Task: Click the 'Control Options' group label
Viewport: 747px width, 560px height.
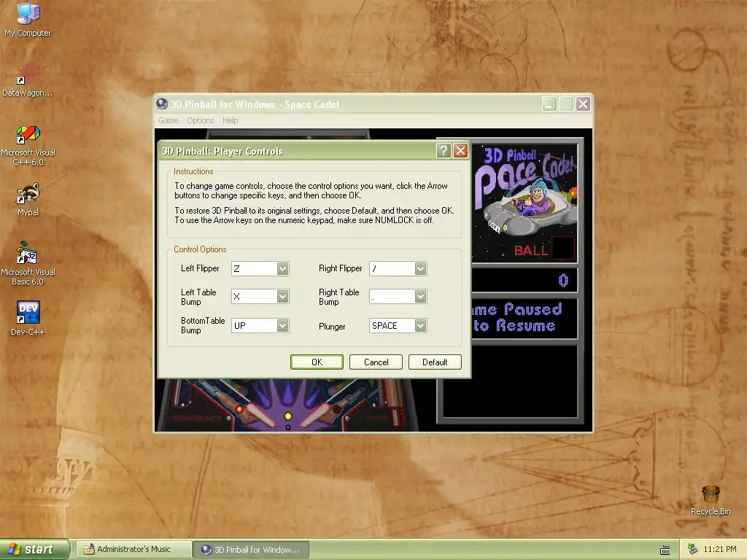Action: coord(200,249)
